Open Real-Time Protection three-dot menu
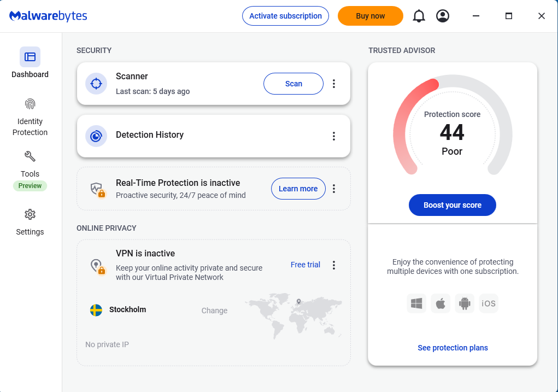 tap(334, 189)
